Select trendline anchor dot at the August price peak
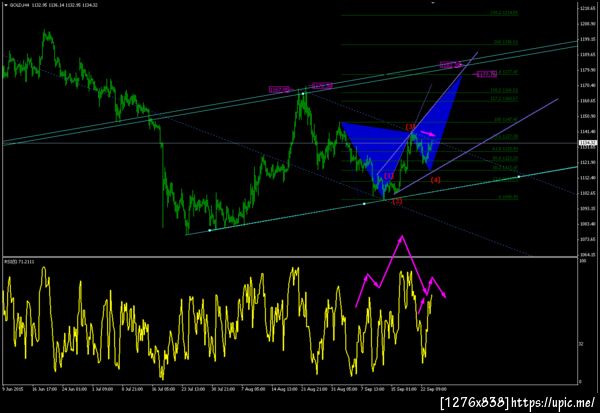The height and width of the screenshot is (413, 600). (x=303, y=94)
